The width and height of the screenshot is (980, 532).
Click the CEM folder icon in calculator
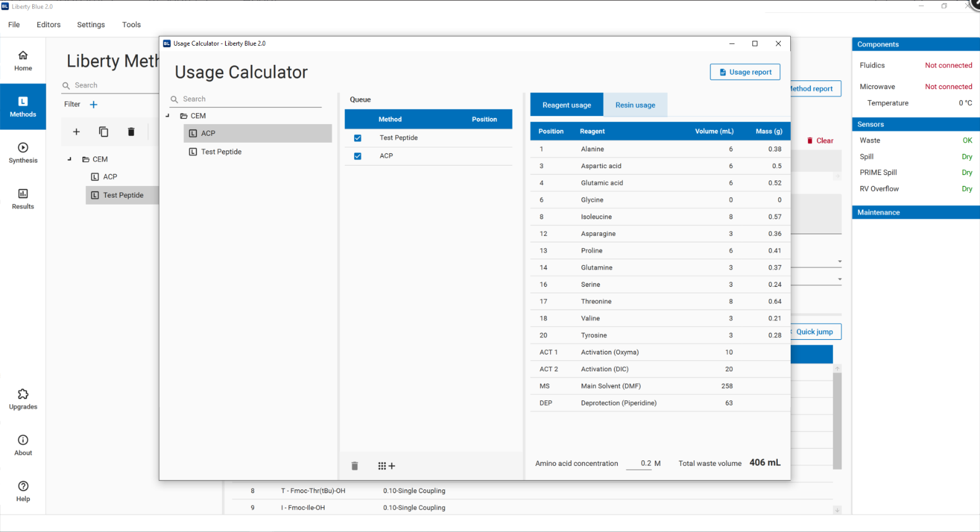(x=184, y=116)
